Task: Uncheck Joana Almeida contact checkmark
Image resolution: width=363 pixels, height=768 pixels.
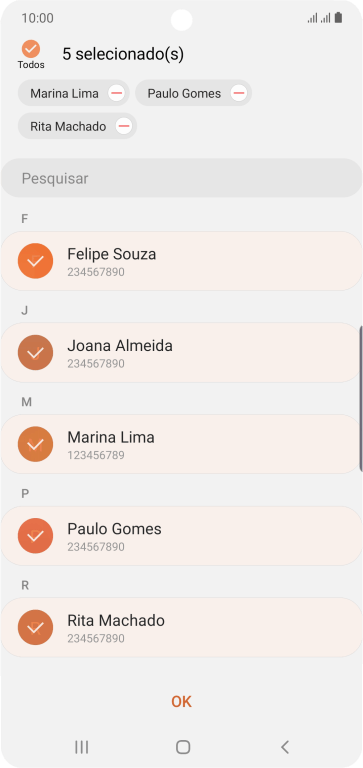Action: click(35, 353)
